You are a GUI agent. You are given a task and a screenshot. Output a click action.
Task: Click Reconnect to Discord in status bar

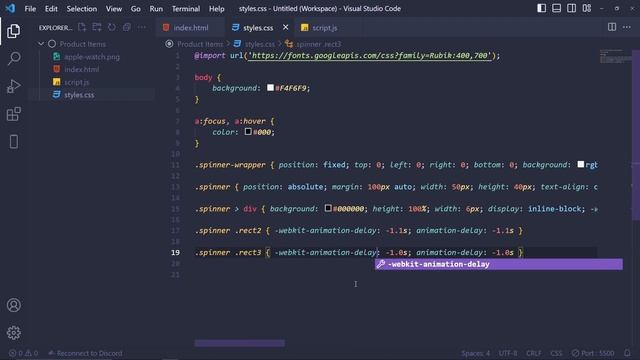pos(85,353)
